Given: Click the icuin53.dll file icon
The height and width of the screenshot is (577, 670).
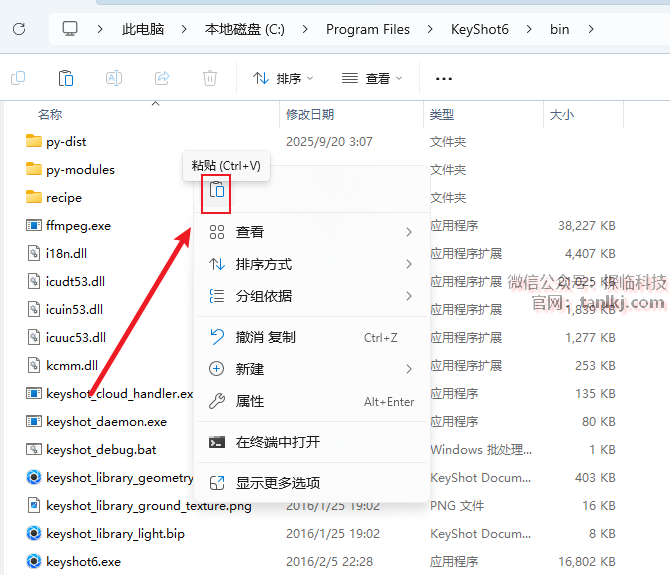Looking at the screenshot, I should [34, 309].
